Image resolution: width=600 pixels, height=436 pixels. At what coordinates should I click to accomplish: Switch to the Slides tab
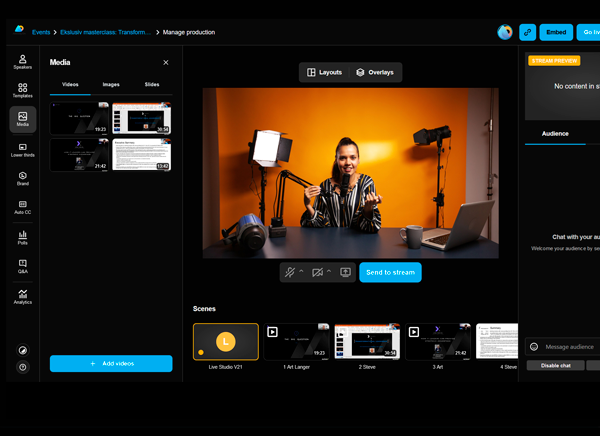152,84
